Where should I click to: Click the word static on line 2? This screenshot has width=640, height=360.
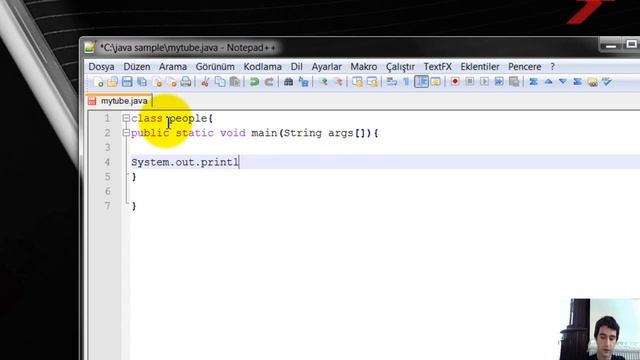(x=195, y=133)
